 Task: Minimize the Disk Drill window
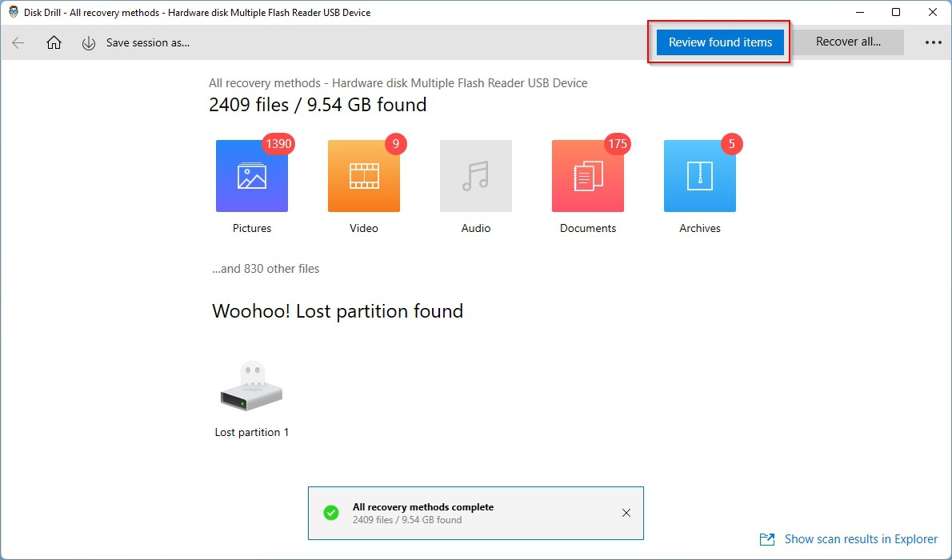(x=860, y=12)
